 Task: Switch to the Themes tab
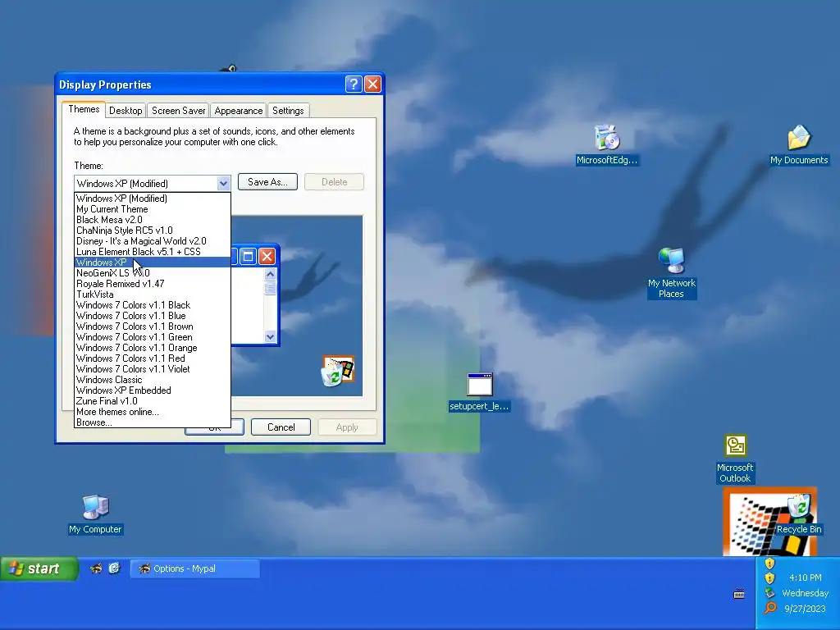(84, 109)
